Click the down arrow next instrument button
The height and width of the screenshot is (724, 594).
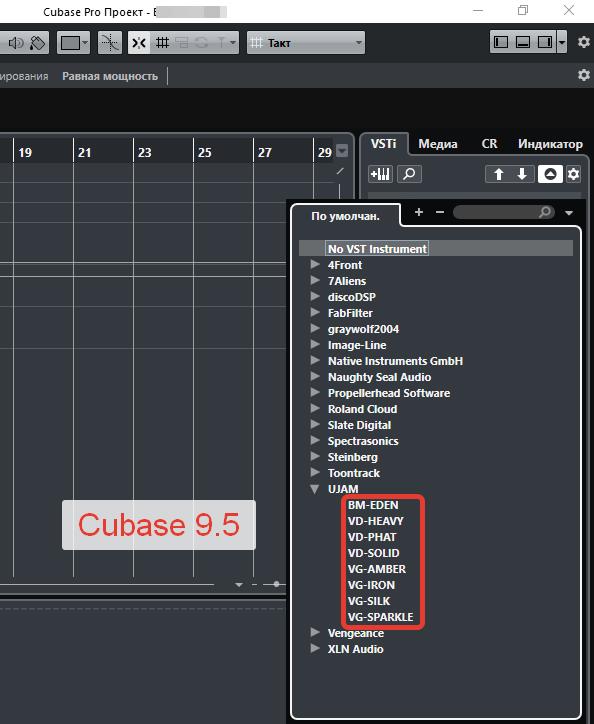click(522, 174)
